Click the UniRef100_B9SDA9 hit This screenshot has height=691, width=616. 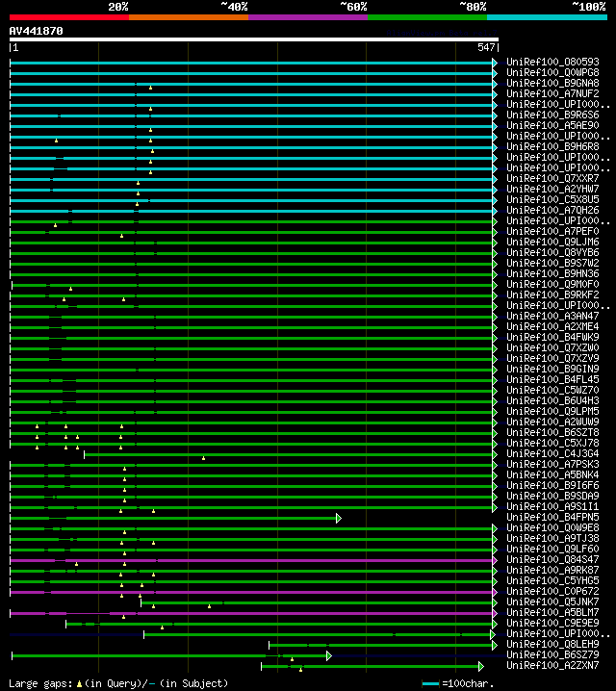point(552,496)
